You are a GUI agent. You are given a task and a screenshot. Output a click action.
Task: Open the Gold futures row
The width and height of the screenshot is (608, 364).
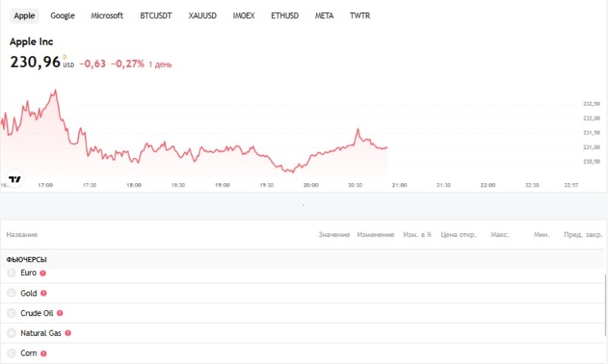click(302, 293)
